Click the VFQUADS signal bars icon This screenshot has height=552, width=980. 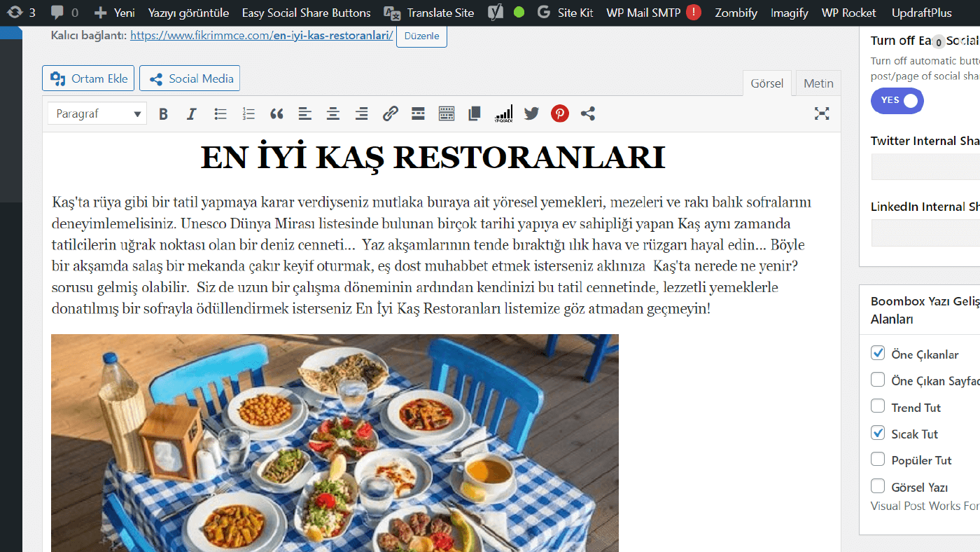[503, 113]
